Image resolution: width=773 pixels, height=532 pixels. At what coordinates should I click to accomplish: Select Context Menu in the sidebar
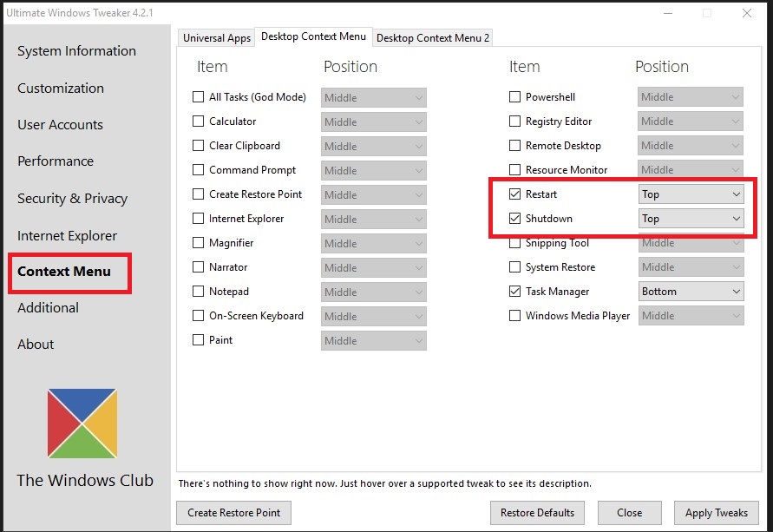click(64, 272)
